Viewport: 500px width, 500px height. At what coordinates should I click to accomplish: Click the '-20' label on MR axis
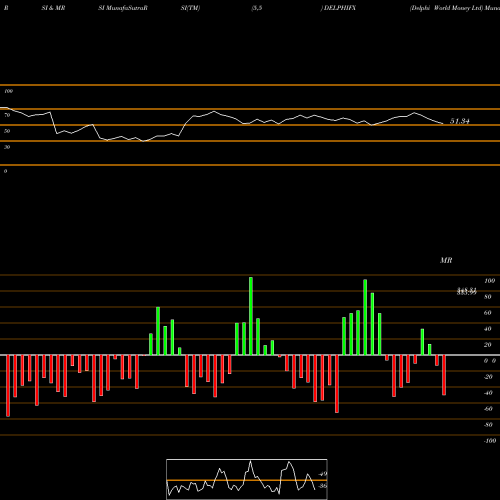point(488,377)
